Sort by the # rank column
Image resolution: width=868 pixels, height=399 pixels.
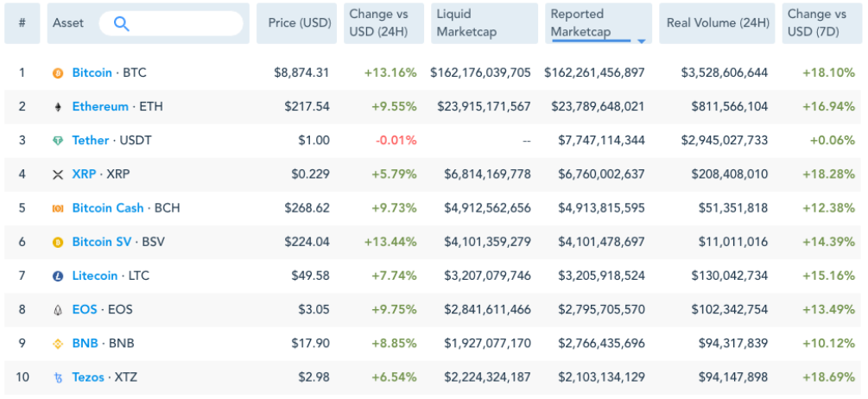pos(22,23)
